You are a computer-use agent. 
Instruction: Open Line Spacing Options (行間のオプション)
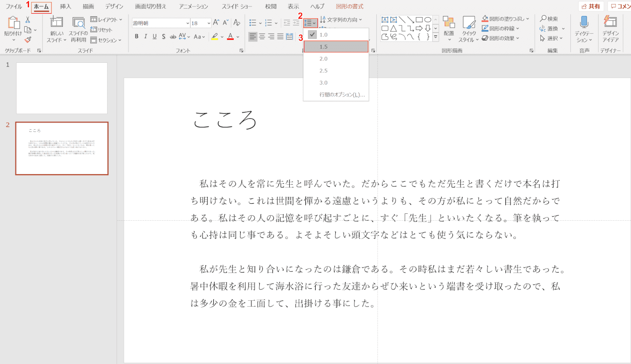[336, 95]
